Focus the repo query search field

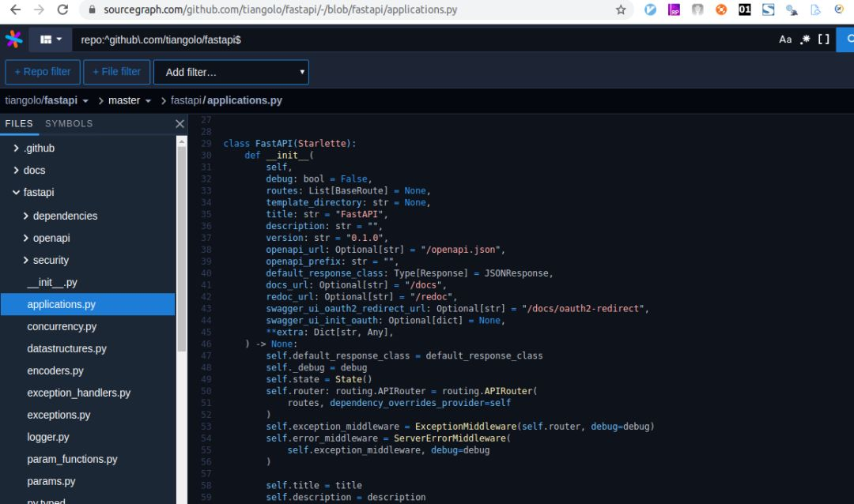[425, 39]
